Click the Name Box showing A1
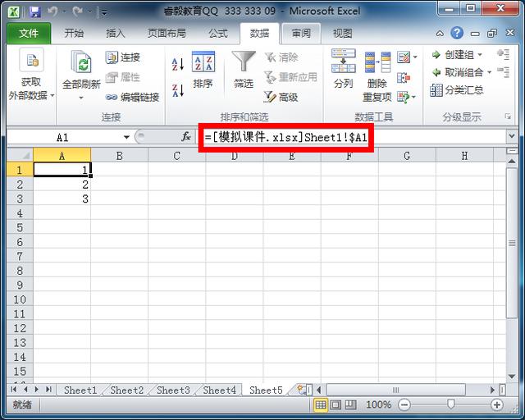 tap(64, 137)
